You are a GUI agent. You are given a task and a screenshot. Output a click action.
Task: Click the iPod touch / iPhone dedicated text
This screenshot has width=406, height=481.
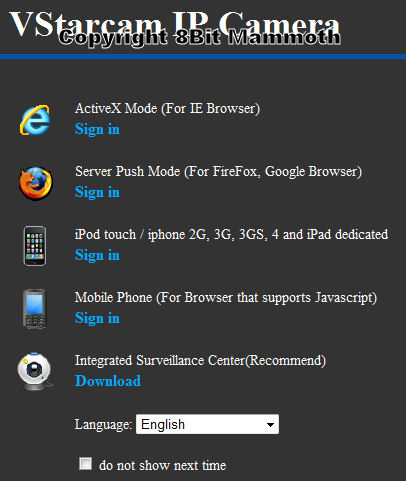tap(231, 235)
